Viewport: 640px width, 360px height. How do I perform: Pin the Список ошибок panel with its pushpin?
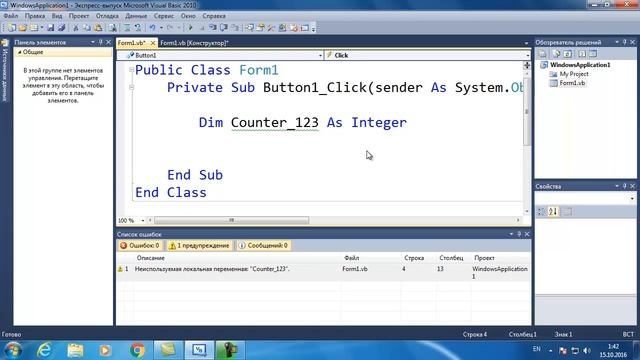[x=519, y=234]
